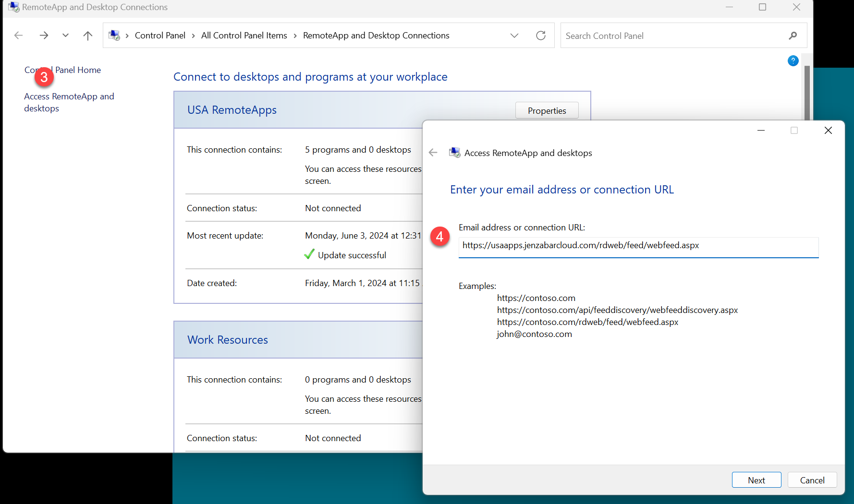Minimize the Access RemoteApp dialog
Image resolution: width=854 pixels, height=504 pixels.
coord(761,130)
